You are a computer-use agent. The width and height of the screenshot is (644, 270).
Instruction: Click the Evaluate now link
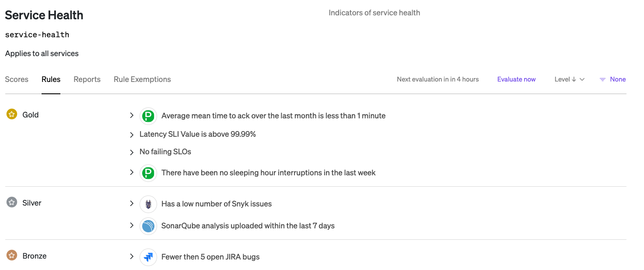click(516, 79)
